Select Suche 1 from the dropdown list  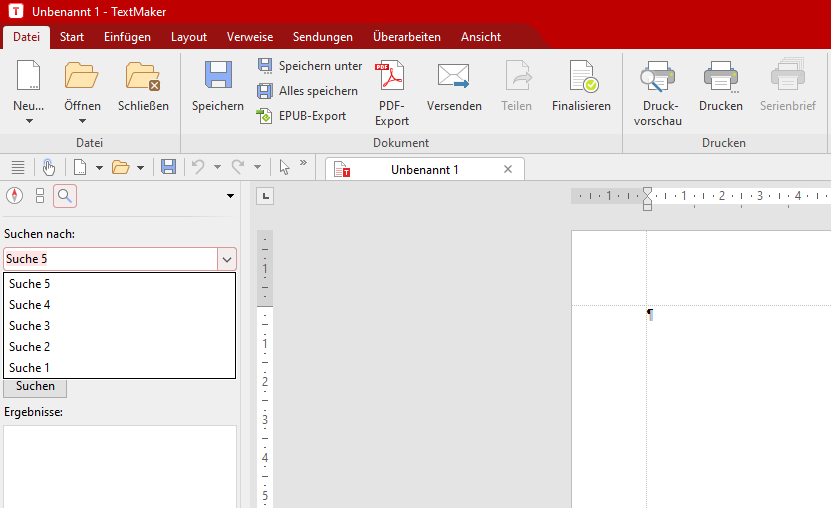(119, 368)
